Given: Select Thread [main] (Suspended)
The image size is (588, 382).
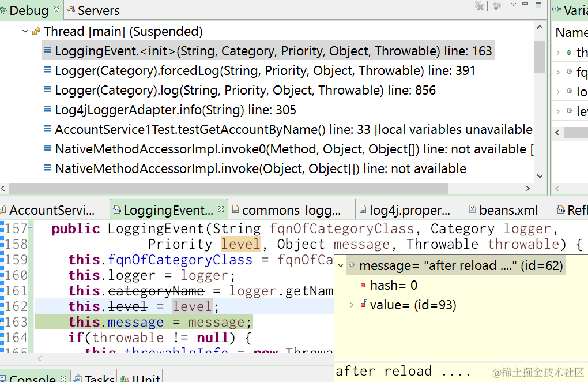Looking at the screenshot, I should point(123,32).
